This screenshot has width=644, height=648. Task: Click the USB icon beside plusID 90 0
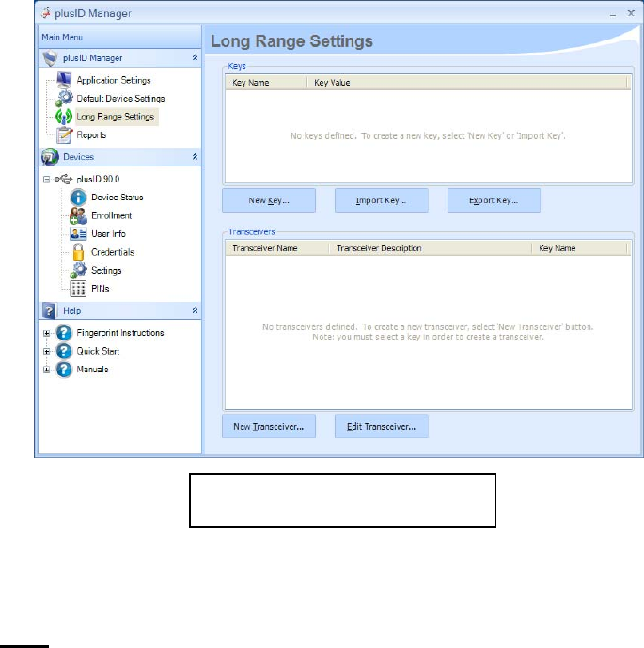pos(64,179)
